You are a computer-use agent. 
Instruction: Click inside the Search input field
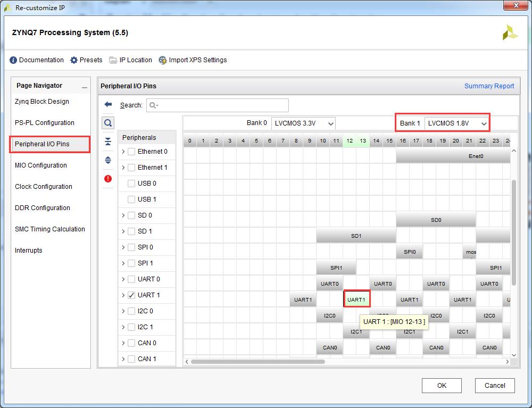[x=218, y=105]
